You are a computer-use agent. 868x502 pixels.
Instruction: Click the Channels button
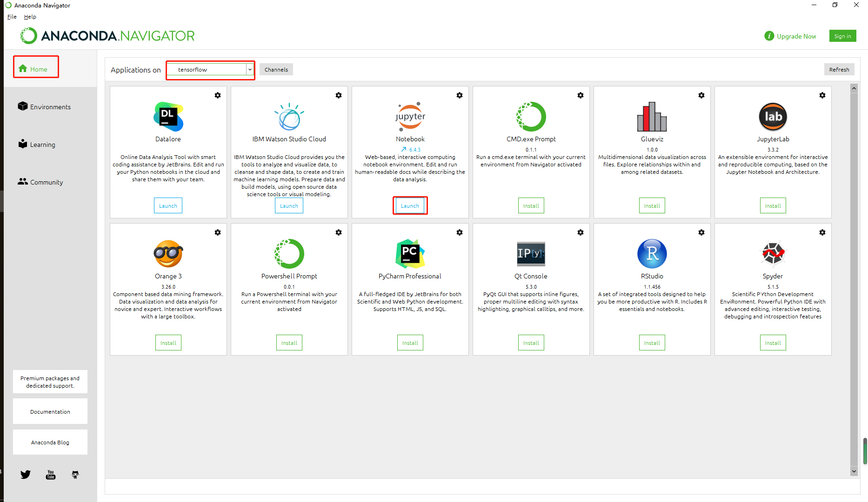coord(276,70)
